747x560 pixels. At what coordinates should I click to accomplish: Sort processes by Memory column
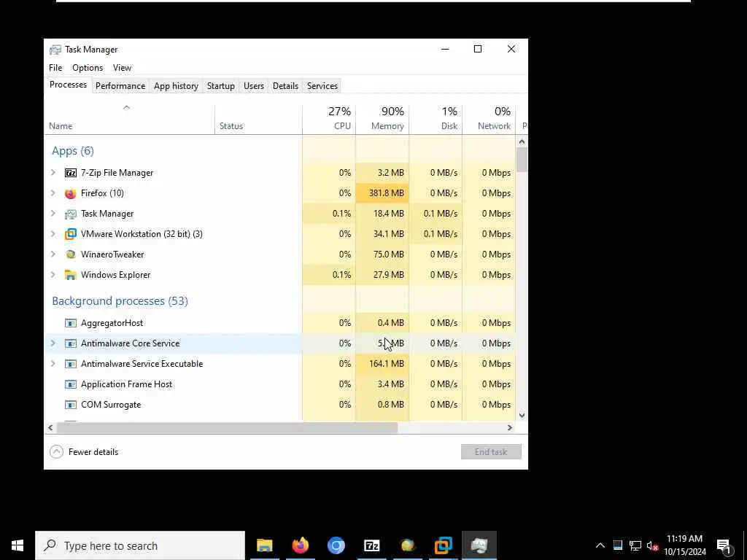tap(382, 119)
